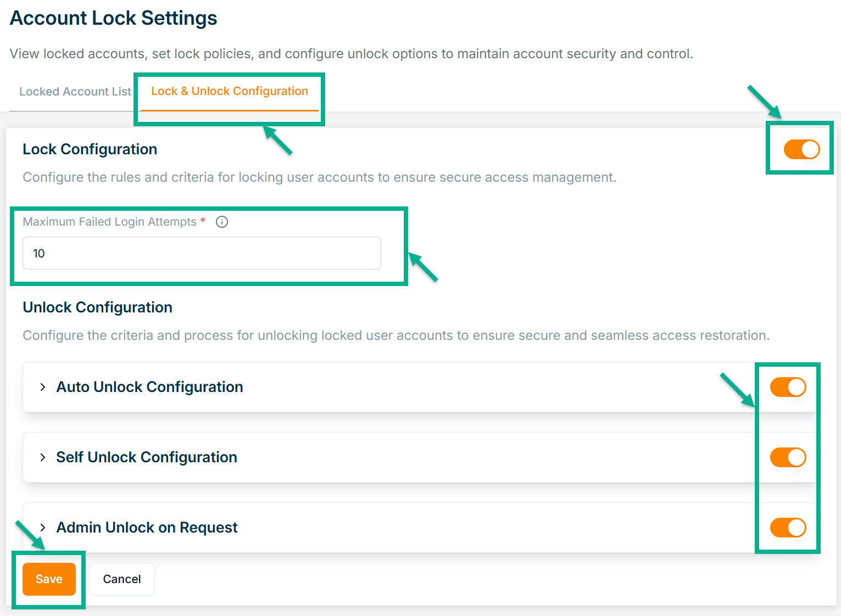841x616 pixels.
Task: Switch to the Locked Account List tab
Action: point(75,92)
